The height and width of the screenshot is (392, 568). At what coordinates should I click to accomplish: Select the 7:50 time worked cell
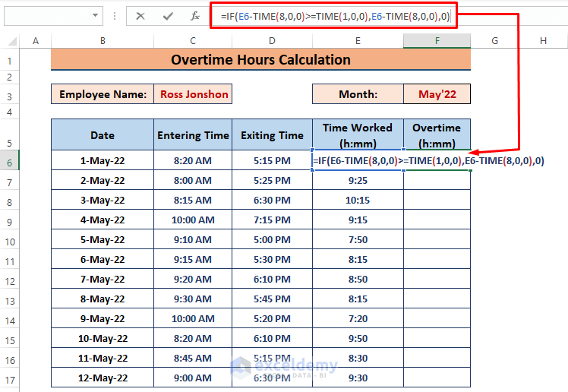pos(358,239)
